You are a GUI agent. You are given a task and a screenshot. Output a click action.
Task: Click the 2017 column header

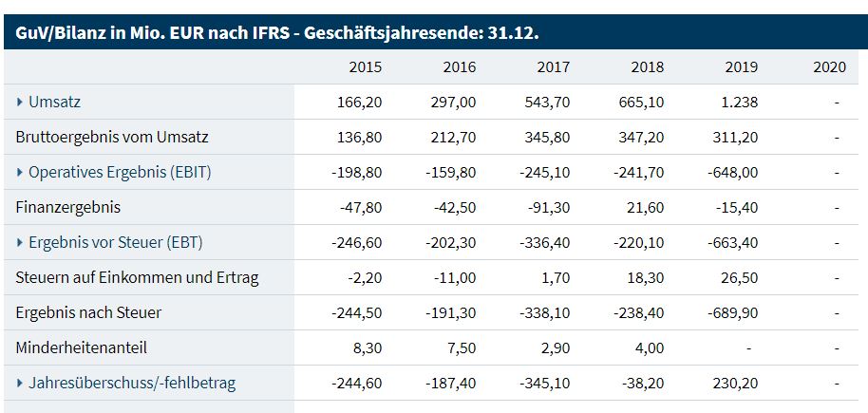pyautogui.click(x=554, y=66)
